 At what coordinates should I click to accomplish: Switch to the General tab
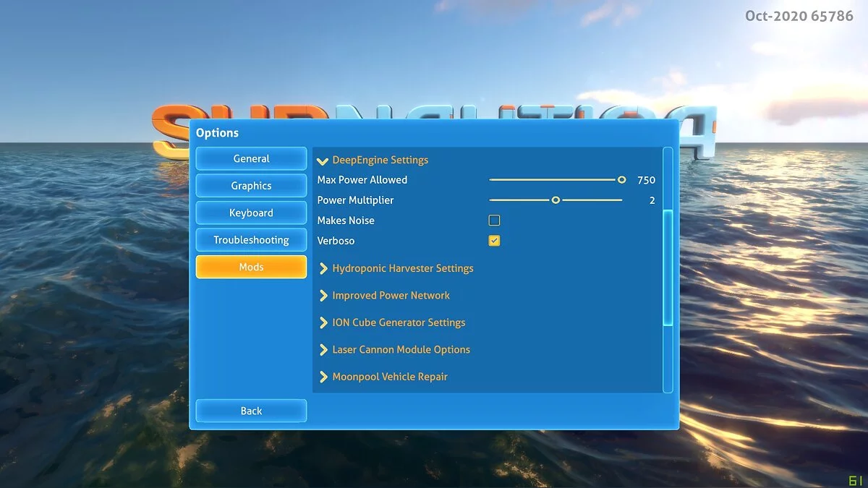(x=251, y=158)
